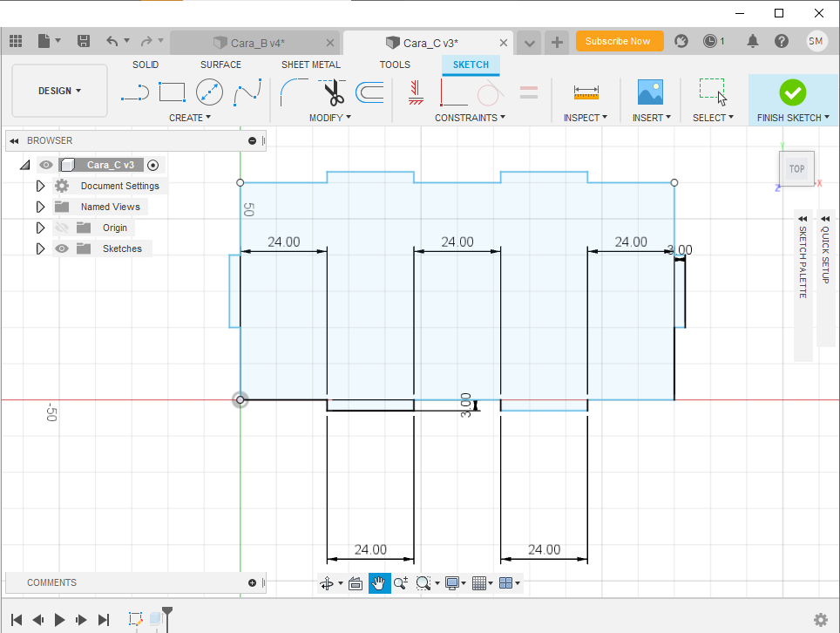Apply the Perpendicular constraint
The height and width of the screenshot is (633, 840).
tap(453, 92)
